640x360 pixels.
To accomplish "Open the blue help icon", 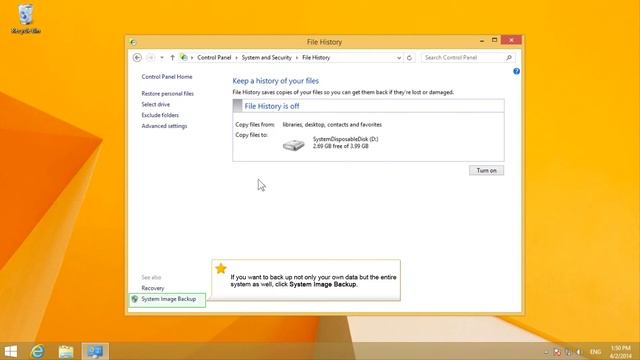I will [516, 71].
